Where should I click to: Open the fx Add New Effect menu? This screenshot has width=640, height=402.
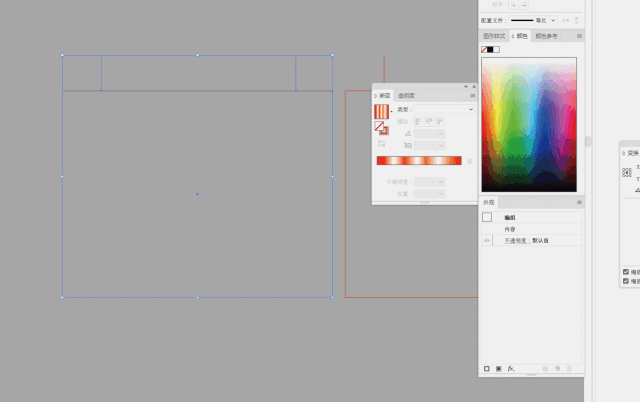(511, 369)
